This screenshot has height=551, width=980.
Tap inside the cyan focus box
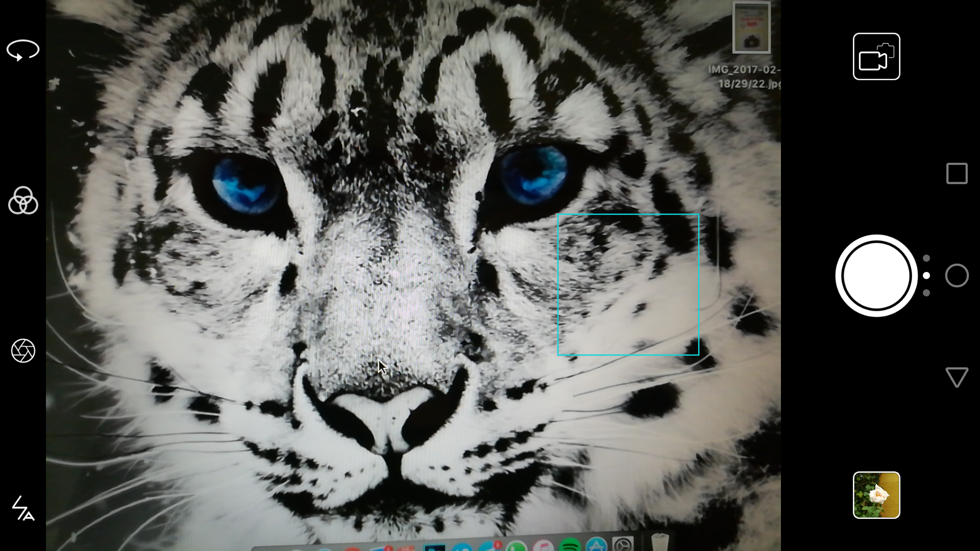click(628, 284)
